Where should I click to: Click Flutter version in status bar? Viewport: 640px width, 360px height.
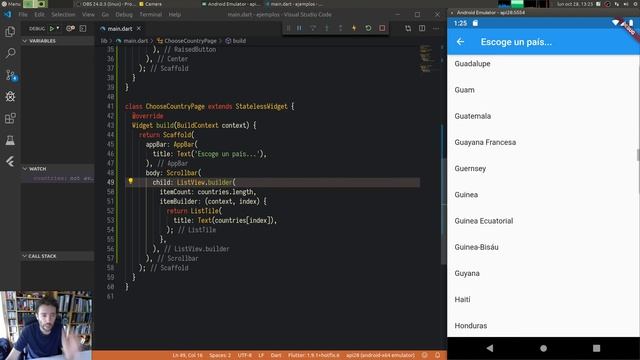(313, 355)
